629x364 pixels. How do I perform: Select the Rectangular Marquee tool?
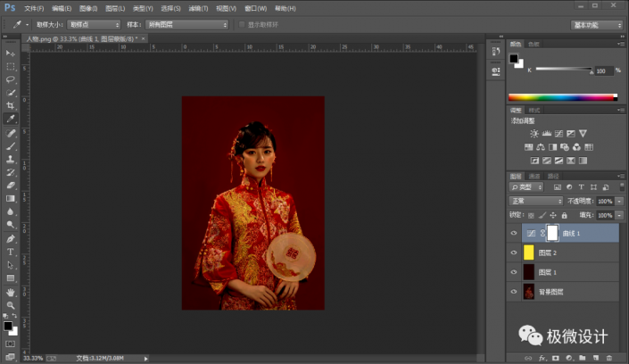click(11, 67)
